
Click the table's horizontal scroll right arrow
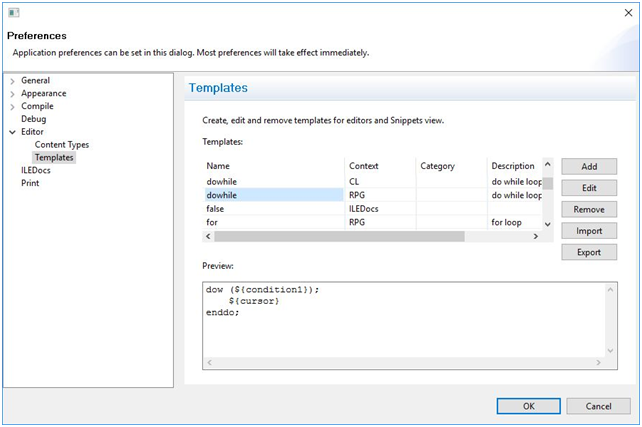tap(536, 237)
